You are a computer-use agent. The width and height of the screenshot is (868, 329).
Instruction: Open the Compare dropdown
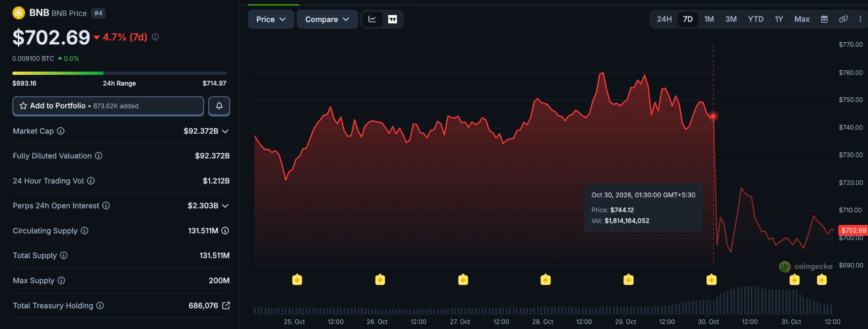point(327,19)
